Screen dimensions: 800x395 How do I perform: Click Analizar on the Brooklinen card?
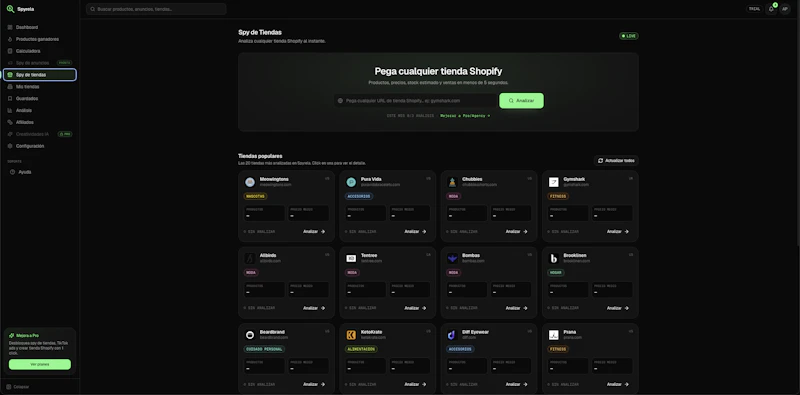click(x=618, y=308)
